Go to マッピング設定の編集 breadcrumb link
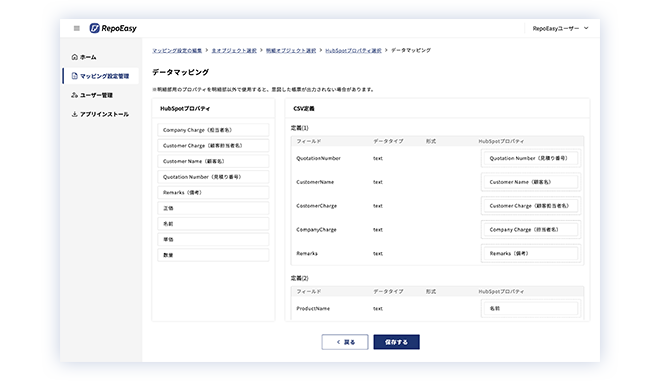 click(x=177, y=51)
